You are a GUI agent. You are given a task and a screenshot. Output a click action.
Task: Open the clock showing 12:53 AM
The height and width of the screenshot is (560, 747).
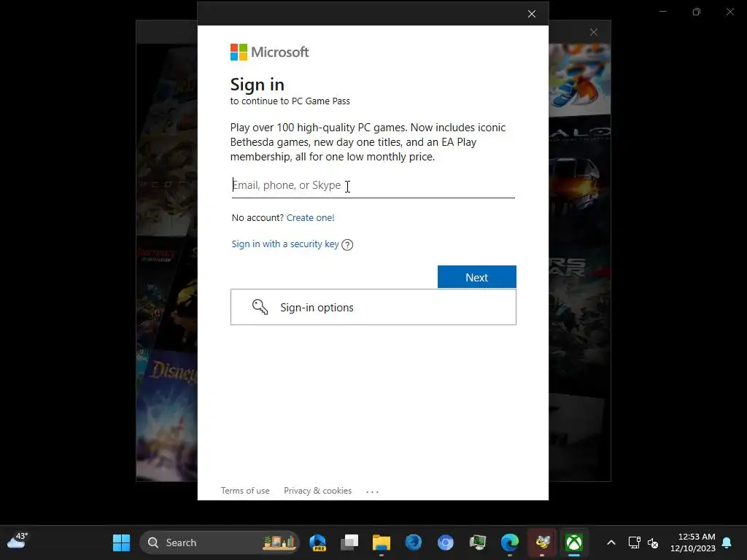click(x=692, y=542)
